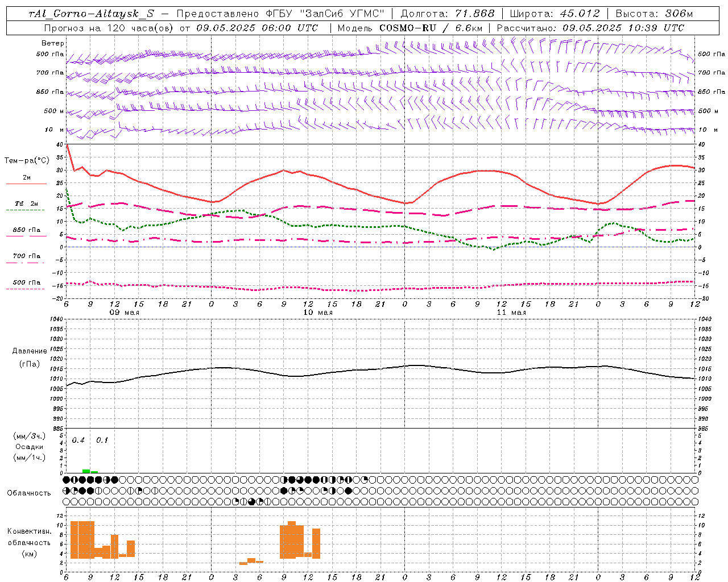Image resolution: width=728 pixels, height=582 pixels.
Task: Click the Осадки panel label
Action: coord(30,447)
